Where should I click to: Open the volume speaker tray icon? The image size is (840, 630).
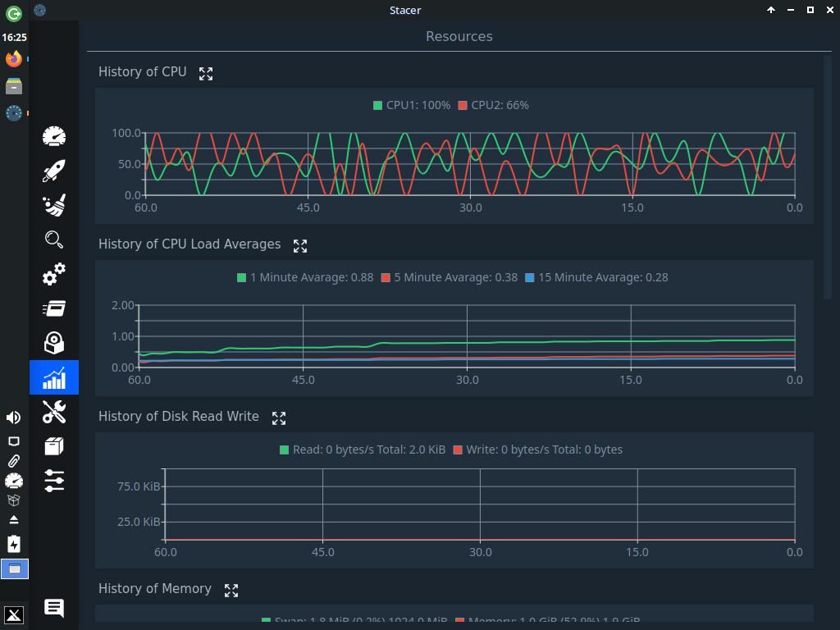pos(14,418)
